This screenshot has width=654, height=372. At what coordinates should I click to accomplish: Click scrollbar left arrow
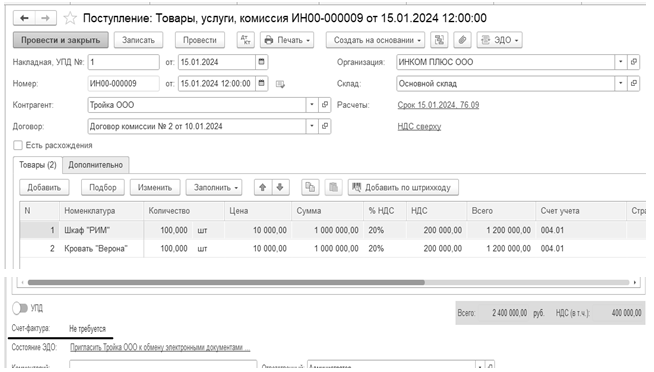point(23,282)
